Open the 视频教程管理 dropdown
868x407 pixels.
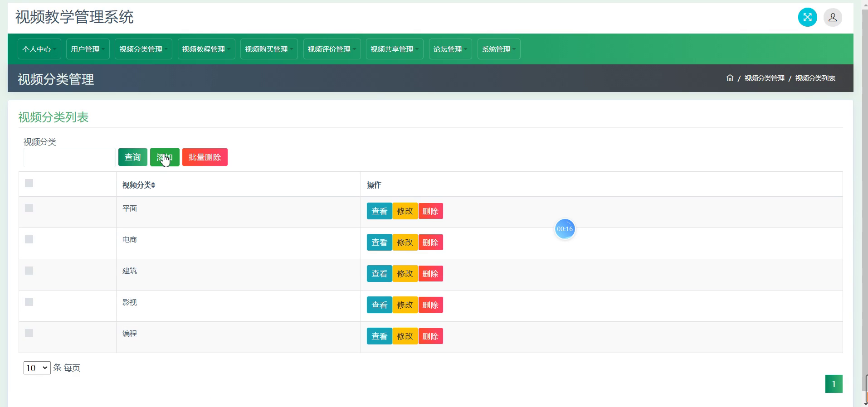pos(206,49)
